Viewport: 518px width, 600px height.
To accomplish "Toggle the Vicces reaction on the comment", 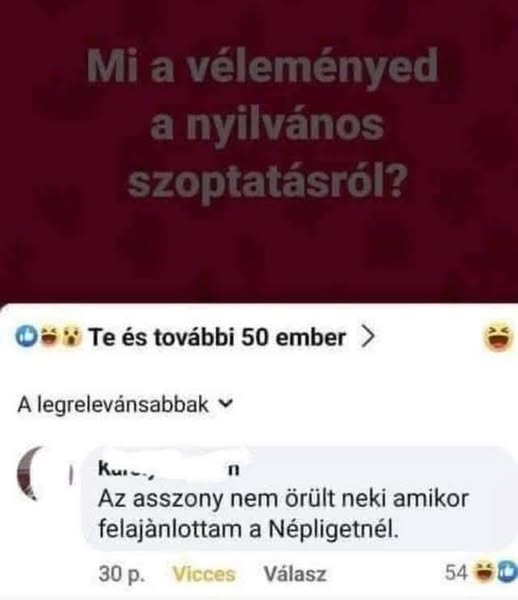I will click(204, 574).
